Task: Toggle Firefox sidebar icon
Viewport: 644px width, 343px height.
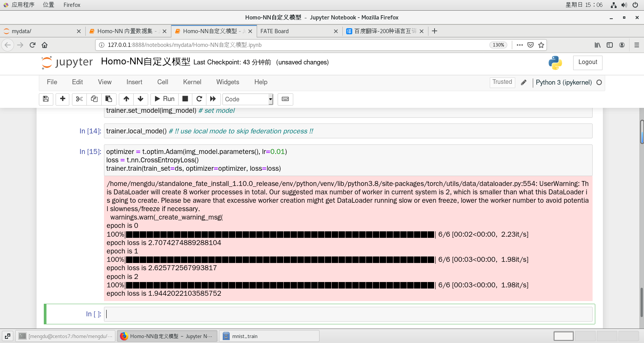Action: 610,45
